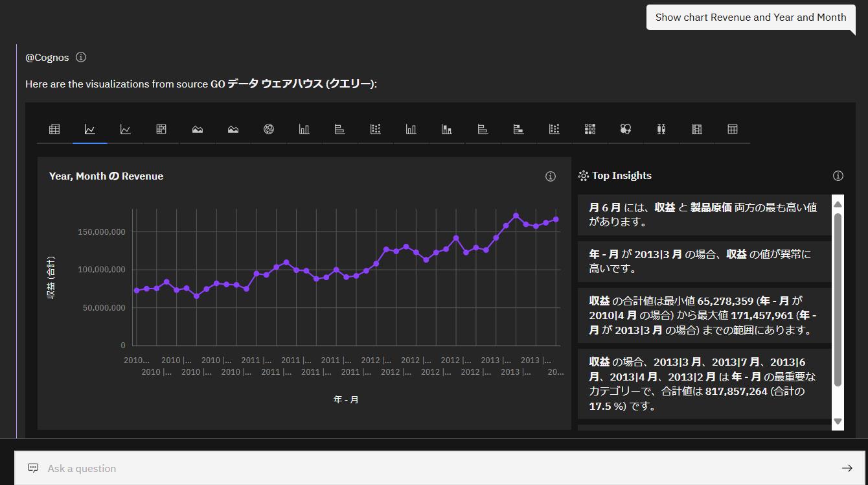The height and width of the screenshot is (485, 868).
Task: Choose the area chart visualization
Action: click(x=197, y=129)
